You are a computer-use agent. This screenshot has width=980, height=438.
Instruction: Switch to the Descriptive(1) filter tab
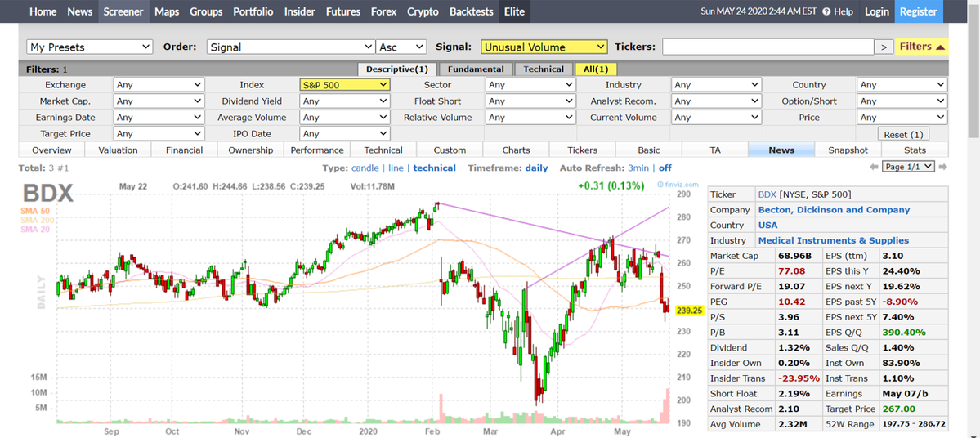397,69
